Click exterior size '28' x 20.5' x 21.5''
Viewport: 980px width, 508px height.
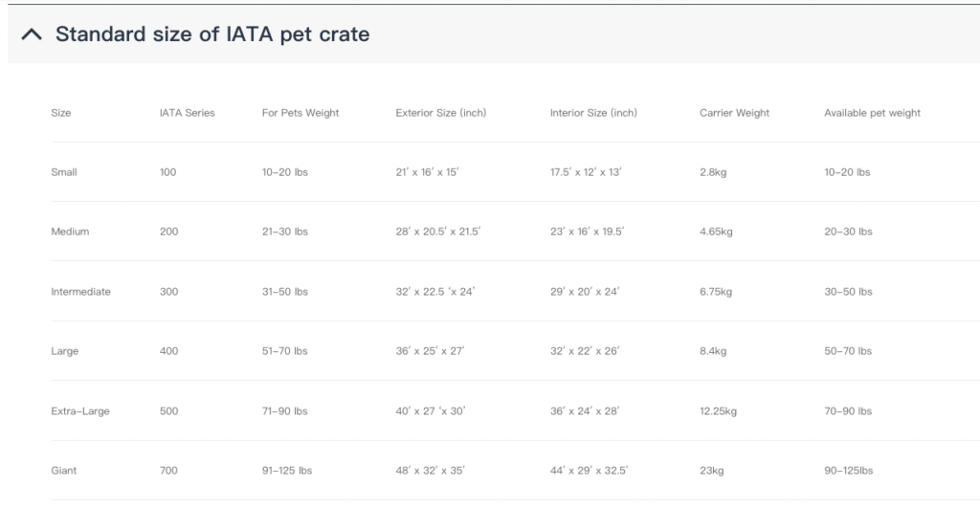pyautogui.click(x=438, y=232)
